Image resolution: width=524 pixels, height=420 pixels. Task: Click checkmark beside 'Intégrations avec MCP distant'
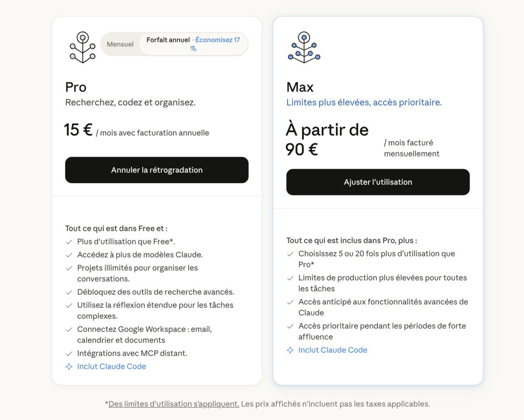tap(69, 354)
